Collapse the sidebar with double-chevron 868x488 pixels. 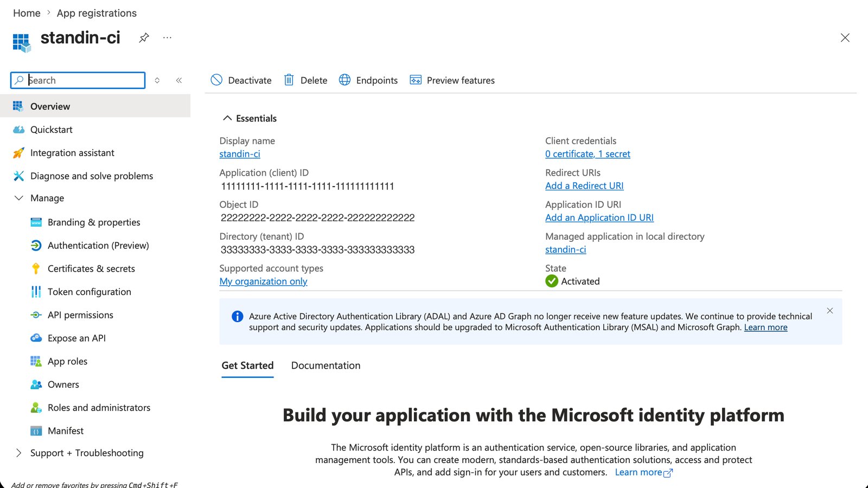click(179, 80)
